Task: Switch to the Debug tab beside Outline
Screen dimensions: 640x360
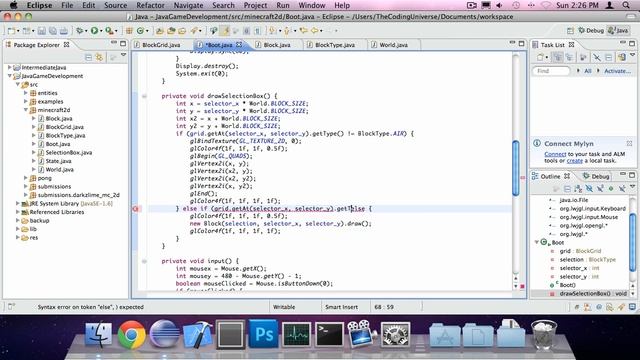Action: [x=597, y=176]
